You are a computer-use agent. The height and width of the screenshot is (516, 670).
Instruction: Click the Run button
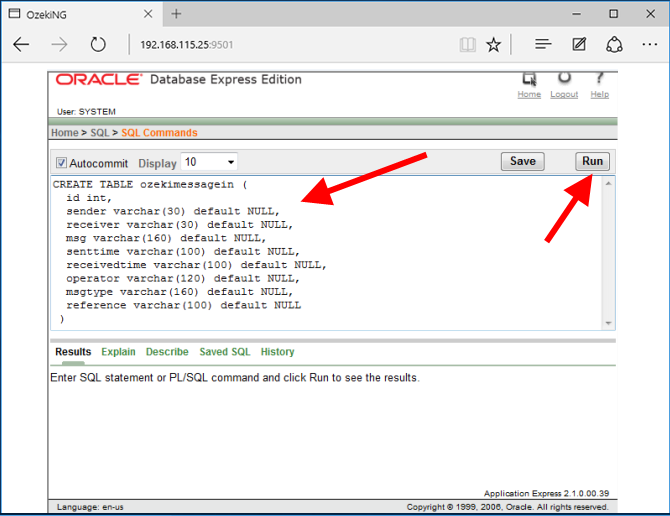point(592,161)
